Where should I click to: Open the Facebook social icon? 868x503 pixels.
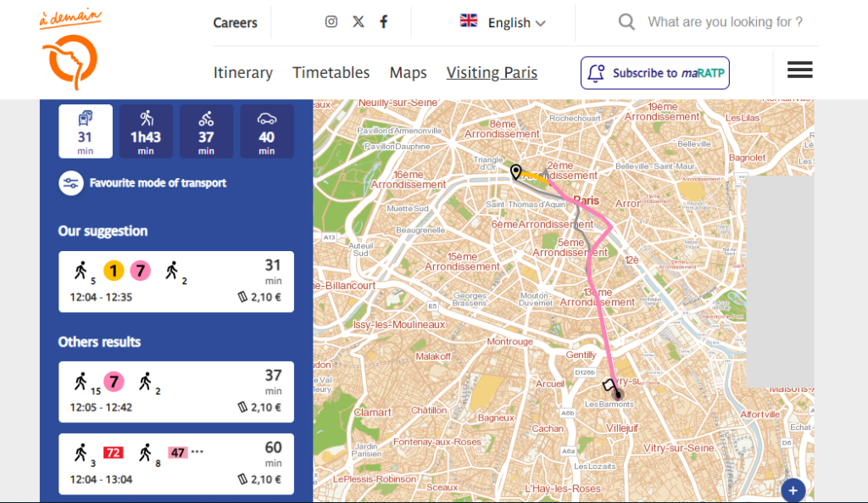pos(384,22)
